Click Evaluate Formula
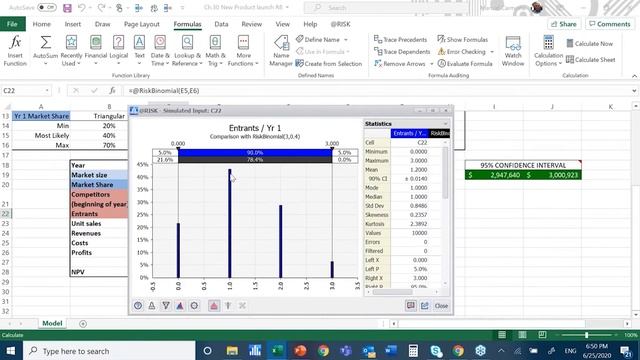The image size is (640, 360). tap(464, 64)
